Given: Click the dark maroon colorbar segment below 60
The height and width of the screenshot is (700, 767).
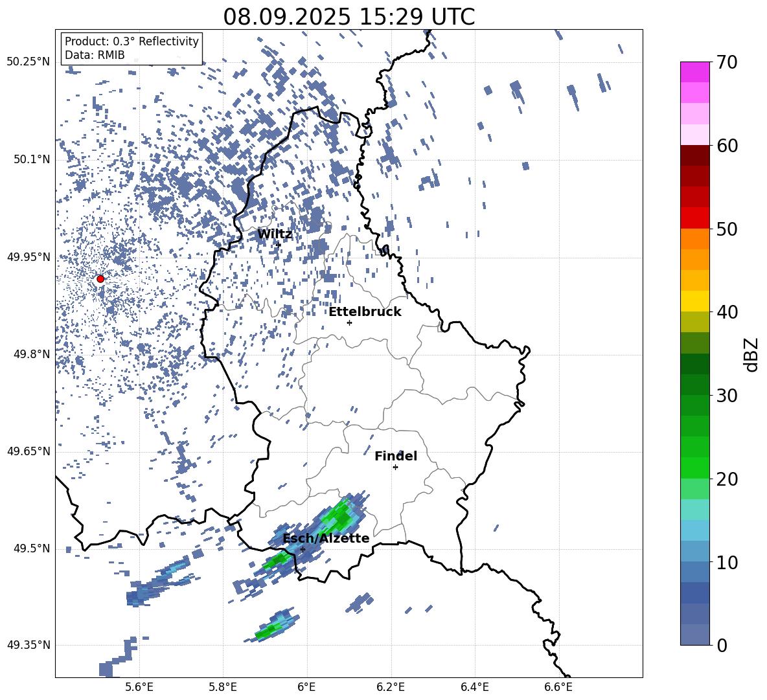Looking at the screenshot, I should coord(694,155).
